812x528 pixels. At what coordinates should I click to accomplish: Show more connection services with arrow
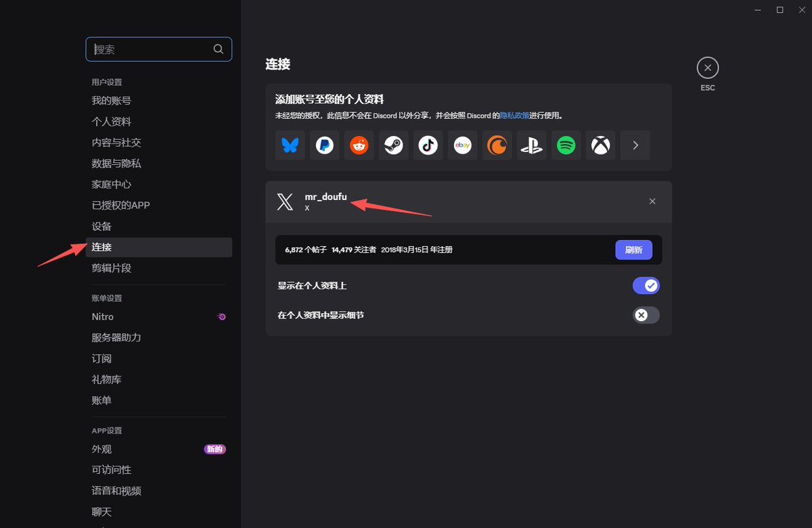(635, 145)
